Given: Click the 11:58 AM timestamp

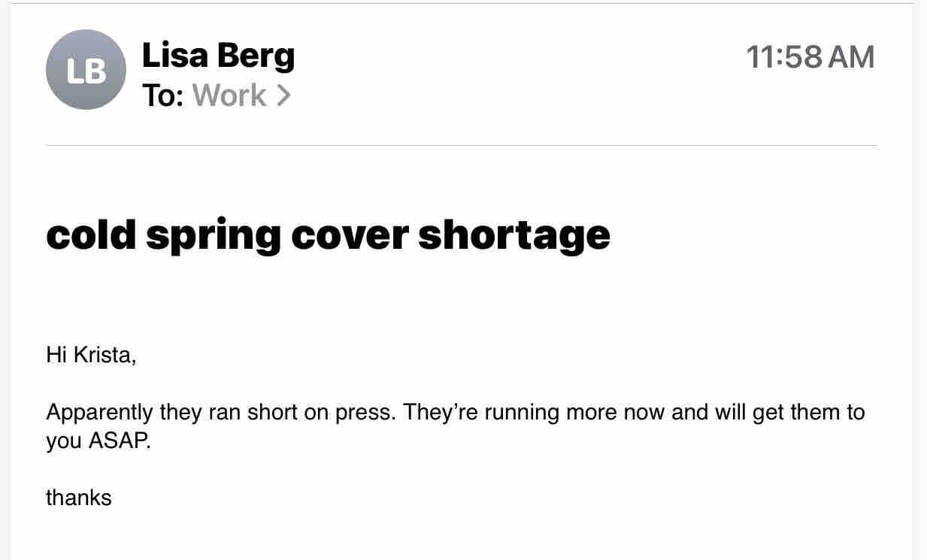Looking at the screenshot, I should 810,57.
